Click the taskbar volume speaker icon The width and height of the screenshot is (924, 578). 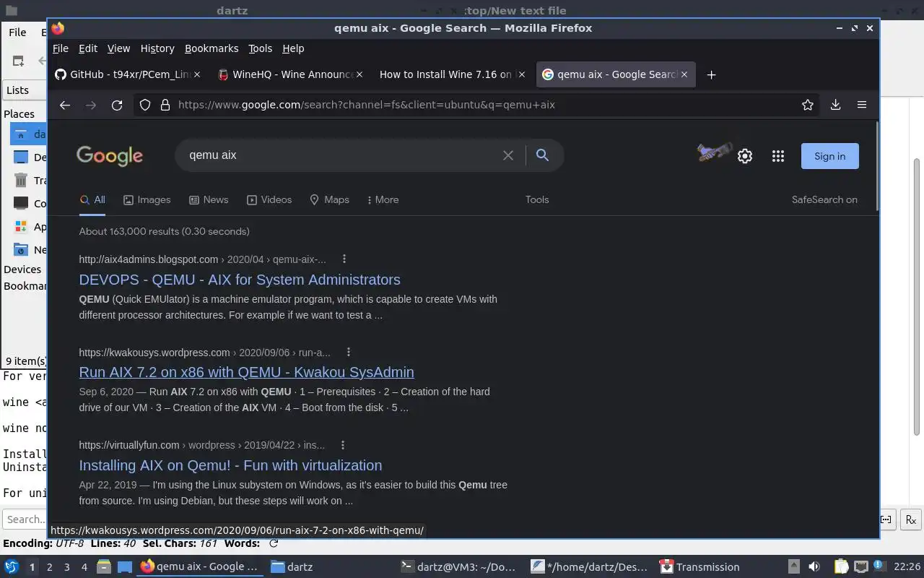pos(814,566)
